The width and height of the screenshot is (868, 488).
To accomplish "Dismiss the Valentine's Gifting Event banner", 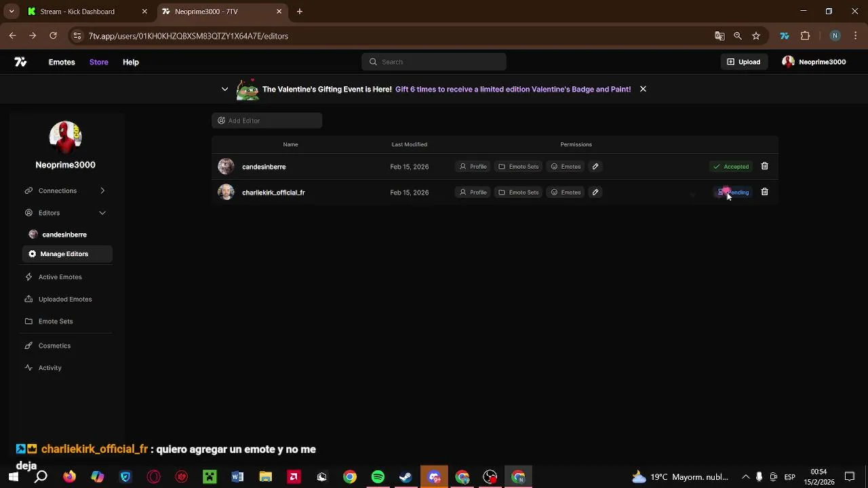I will 643,89.
